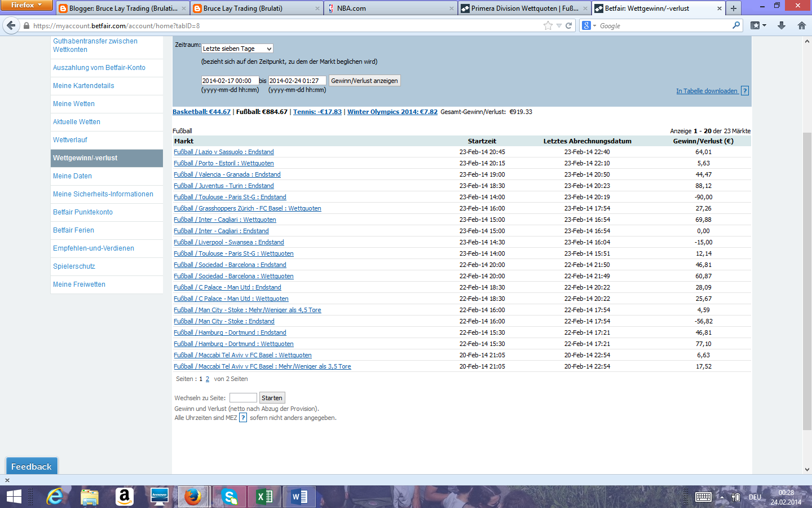Bookmark the page with the star icon

point(548,25)
